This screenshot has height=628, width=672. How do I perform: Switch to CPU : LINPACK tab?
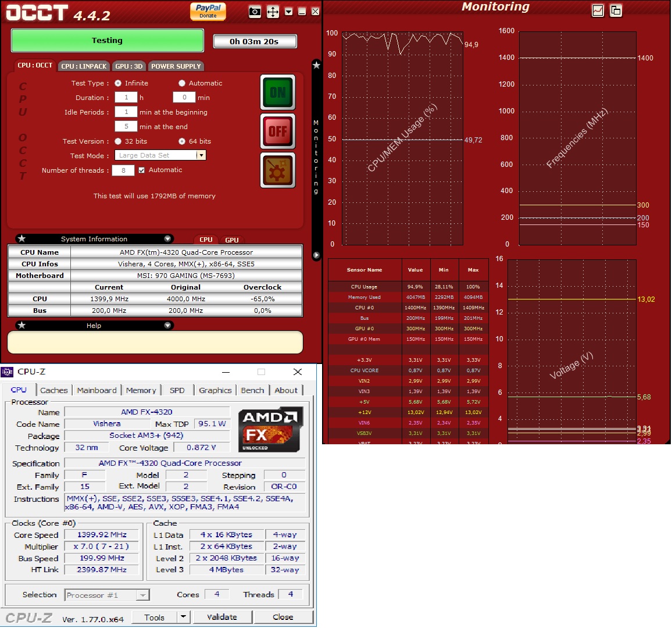(x=84, y=66)
